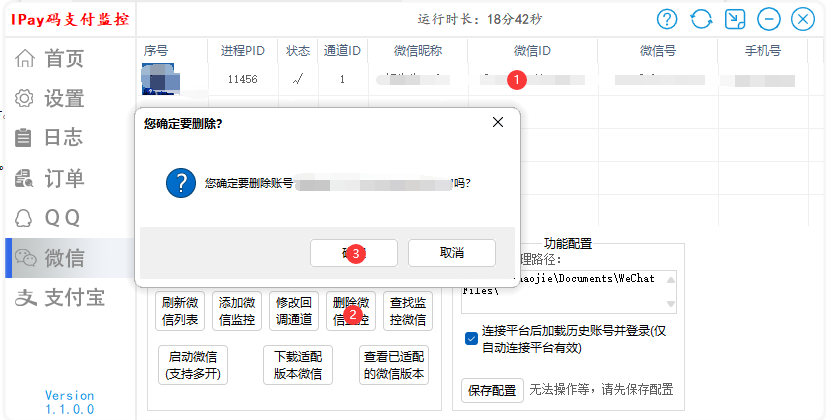This screenshot has height=420, width=826.
Task: Close the app with the circled X icon
Action: 803,19
